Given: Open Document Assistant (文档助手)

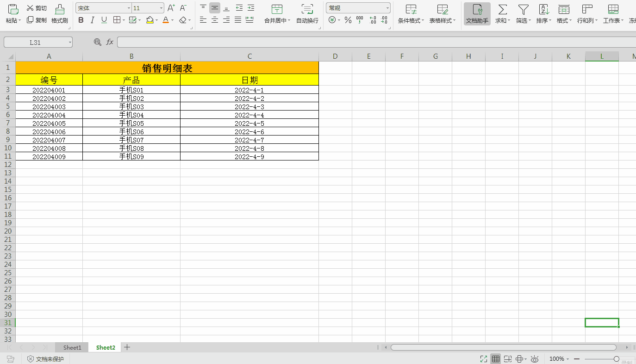Looking at the screenshot, I should tap(477, 14).
